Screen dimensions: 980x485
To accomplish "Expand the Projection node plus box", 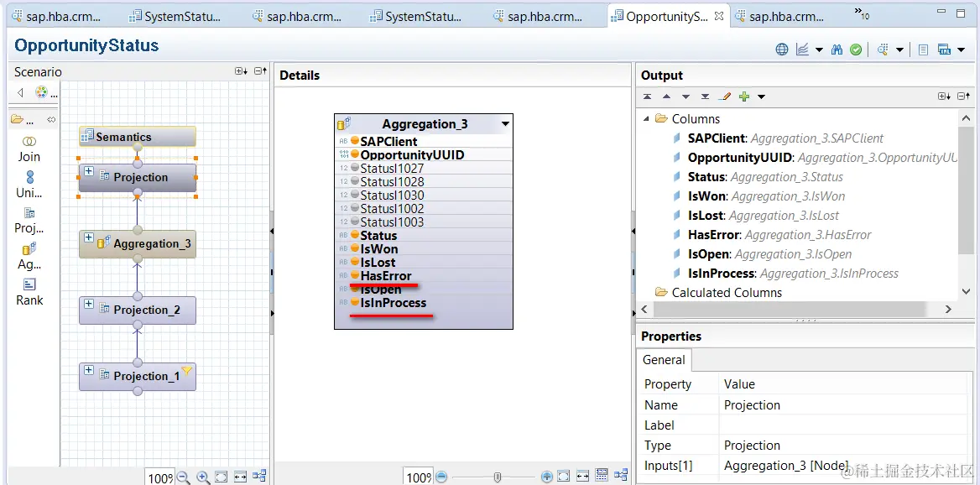I will (89, 171).
